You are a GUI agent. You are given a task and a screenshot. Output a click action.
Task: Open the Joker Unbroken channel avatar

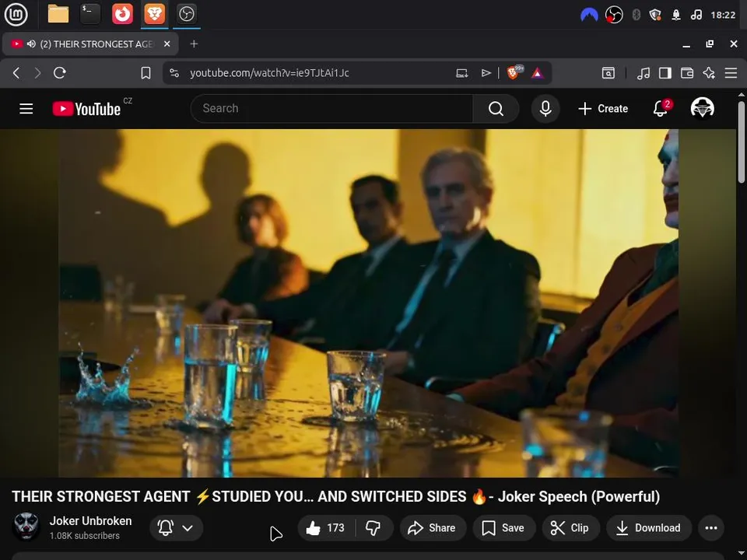[x=26, y=527]
